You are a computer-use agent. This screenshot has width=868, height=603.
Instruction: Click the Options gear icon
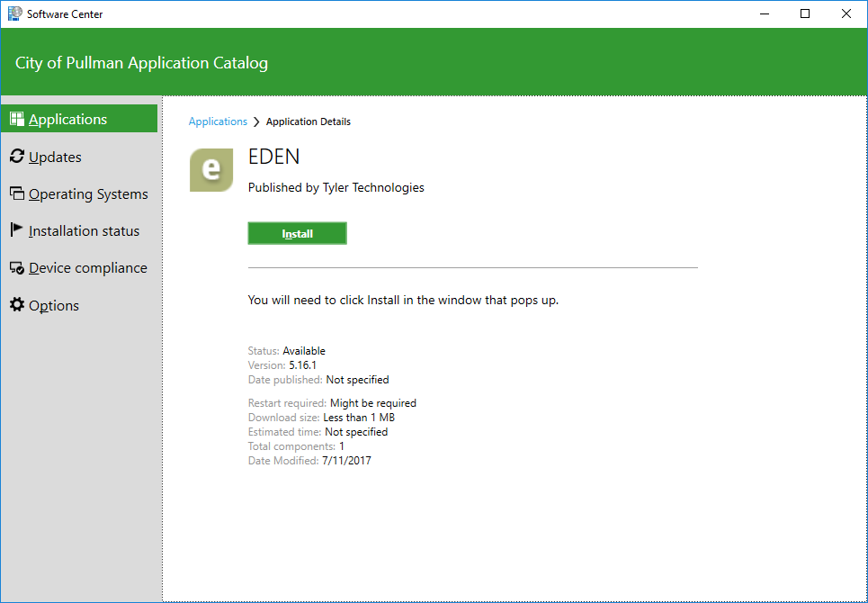pos(16,305)
